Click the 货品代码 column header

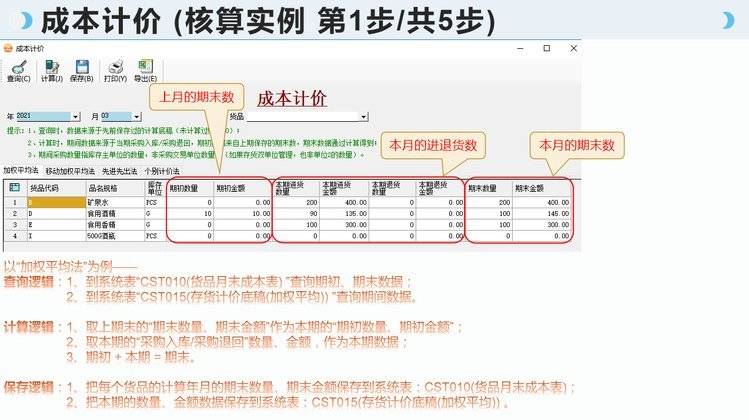click(56, 187)
